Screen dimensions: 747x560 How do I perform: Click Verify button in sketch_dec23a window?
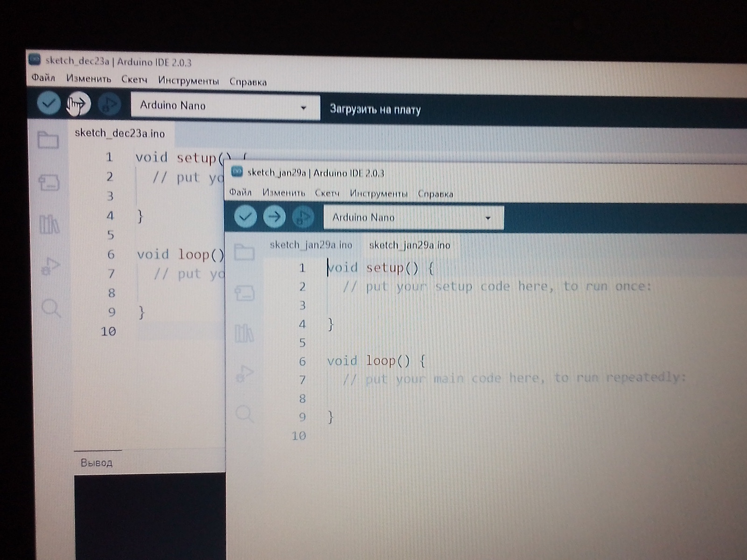point(49,103)
